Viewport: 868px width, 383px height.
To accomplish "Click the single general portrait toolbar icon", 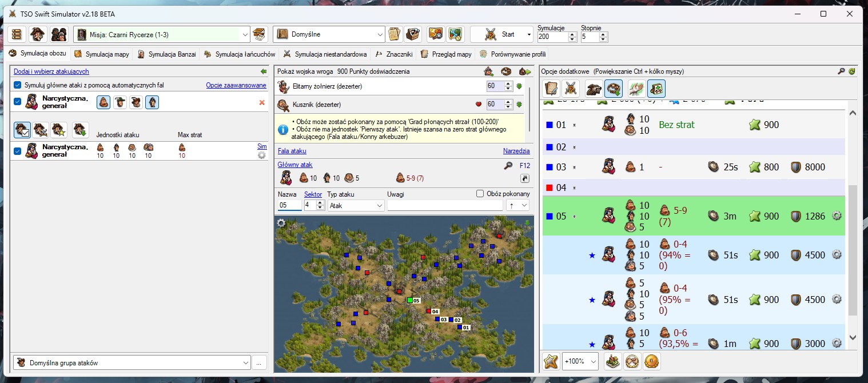I will point(38,34).
